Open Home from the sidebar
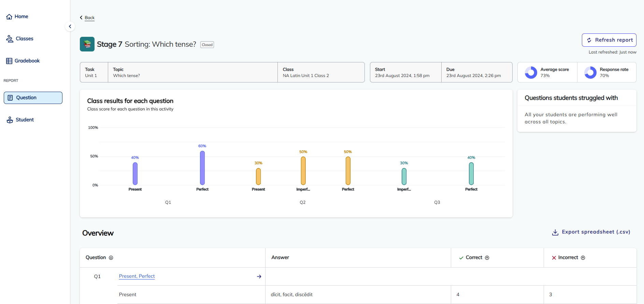 (17, 16)
